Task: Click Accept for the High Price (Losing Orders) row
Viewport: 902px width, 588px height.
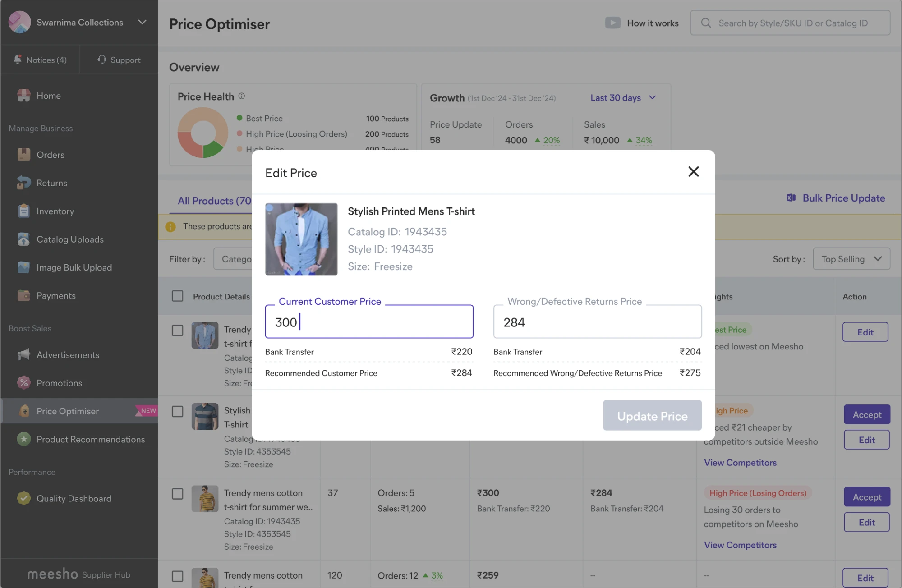Action: [867, 497]
